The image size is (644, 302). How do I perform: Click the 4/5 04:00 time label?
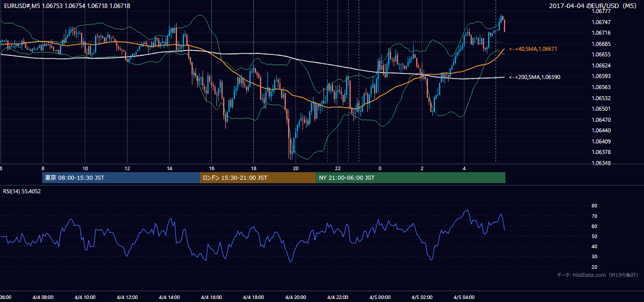pyautogui.click(x=464, y=297)
